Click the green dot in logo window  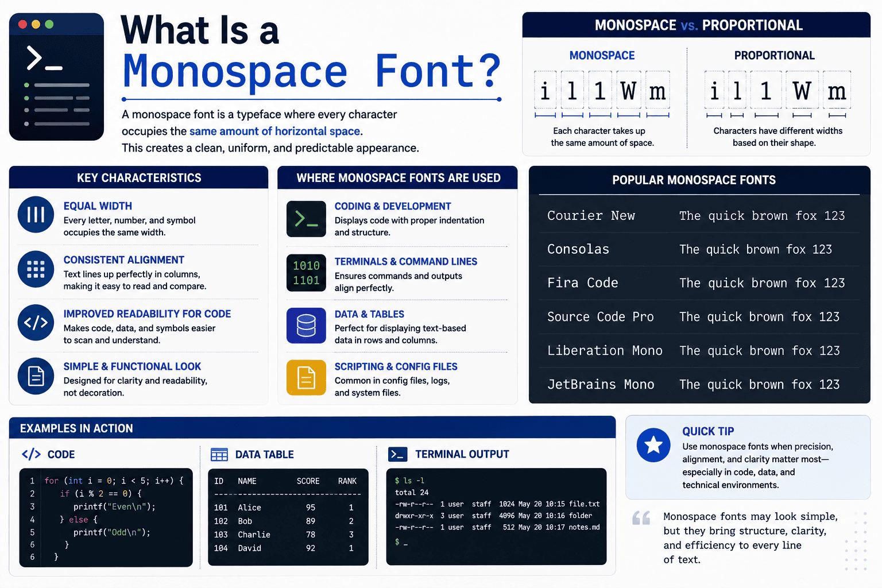pos(49,24)
